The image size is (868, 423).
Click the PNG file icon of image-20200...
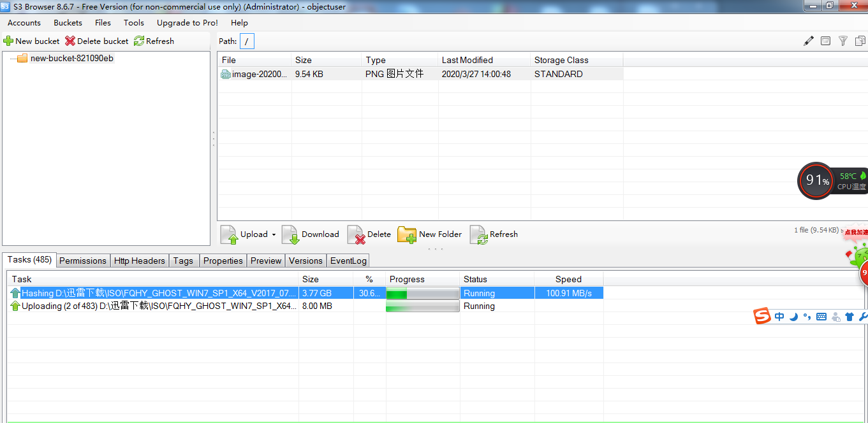pyautogui.click(x=226, y=74)
